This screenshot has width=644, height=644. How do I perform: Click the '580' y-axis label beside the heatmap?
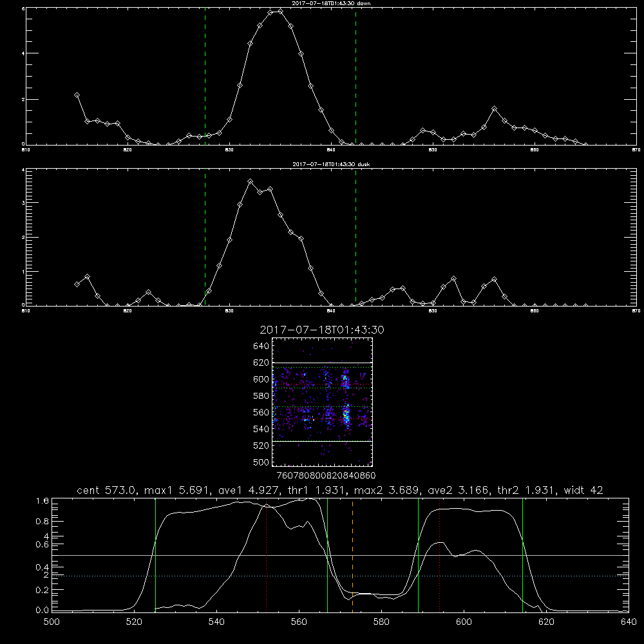click(x=261, y=396)
